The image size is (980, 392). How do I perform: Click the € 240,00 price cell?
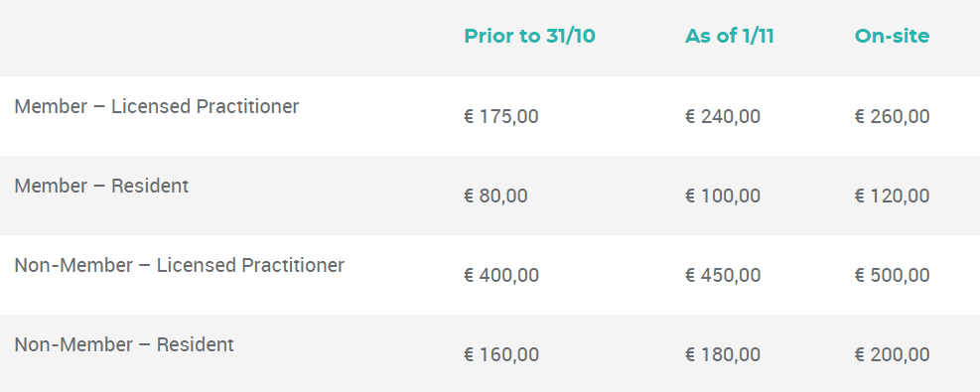coord(723,117)
